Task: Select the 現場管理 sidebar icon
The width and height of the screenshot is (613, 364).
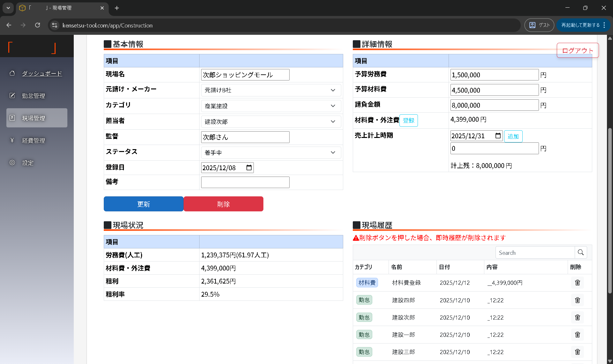Action: [x=12, y=118]
